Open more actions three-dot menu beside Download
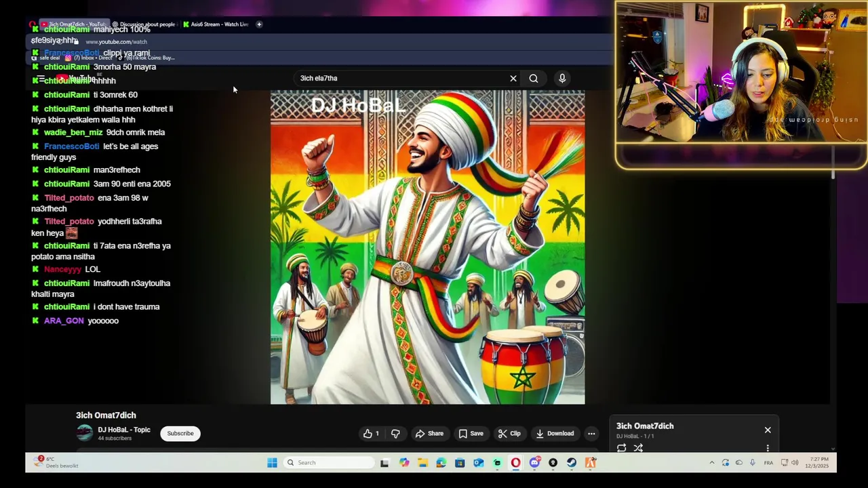 coord(591,434)
